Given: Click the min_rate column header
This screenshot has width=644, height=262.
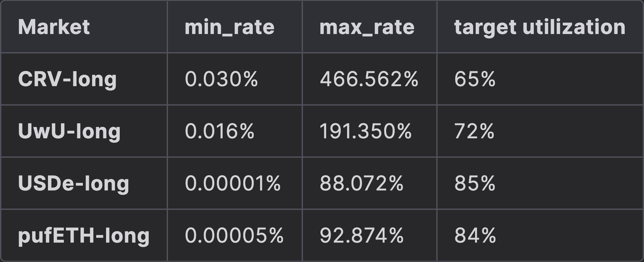Looking at the screenshot, I should [x=229, y=27].
